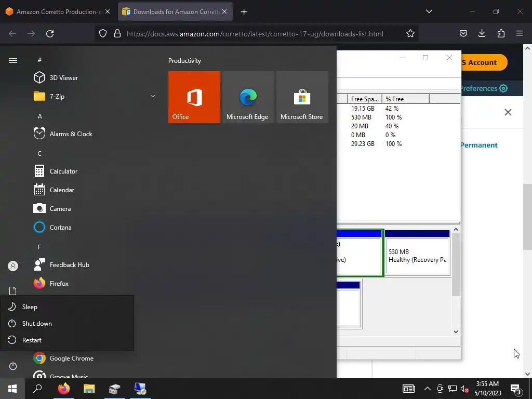
Task: Reload the current page
Action: click(x=50, y=34)
